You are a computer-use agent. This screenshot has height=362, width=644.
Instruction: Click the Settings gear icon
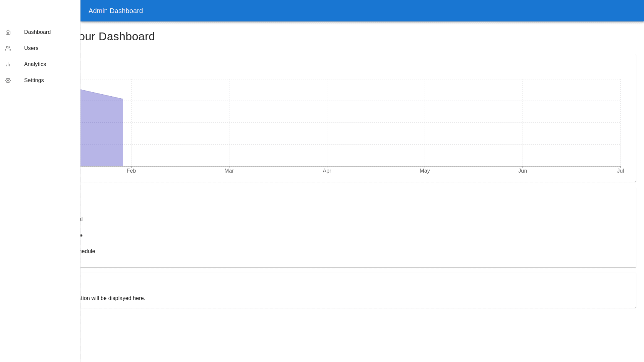8,80
